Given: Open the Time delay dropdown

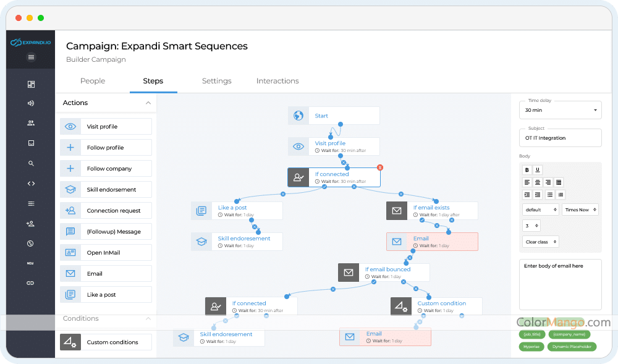Looking at the screenshot, I should point(560,110).
